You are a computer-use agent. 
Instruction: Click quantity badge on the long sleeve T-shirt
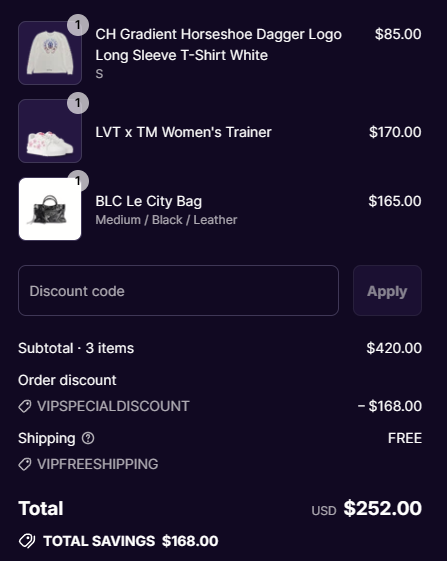click(78, 25)
